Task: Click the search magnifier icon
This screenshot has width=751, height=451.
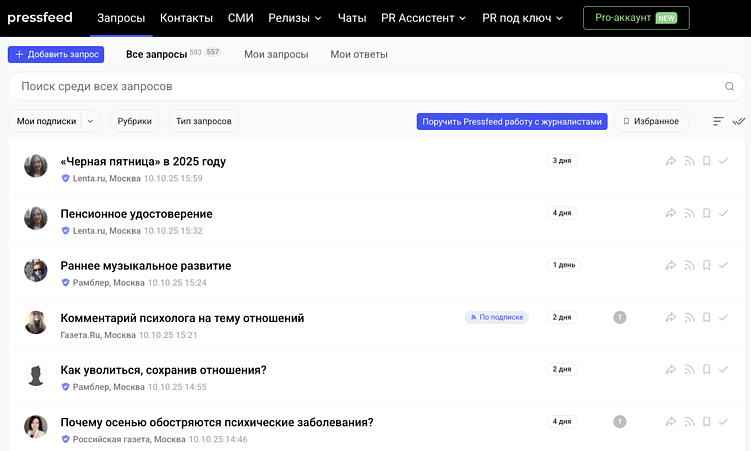Action: point(729,87)
